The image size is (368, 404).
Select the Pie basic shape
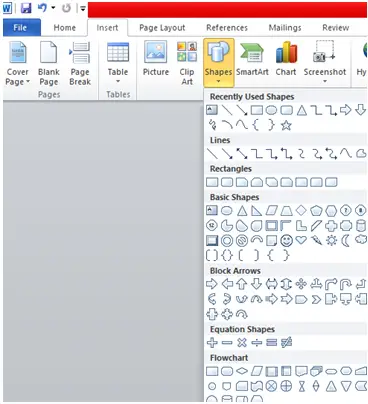click(227, 226)
